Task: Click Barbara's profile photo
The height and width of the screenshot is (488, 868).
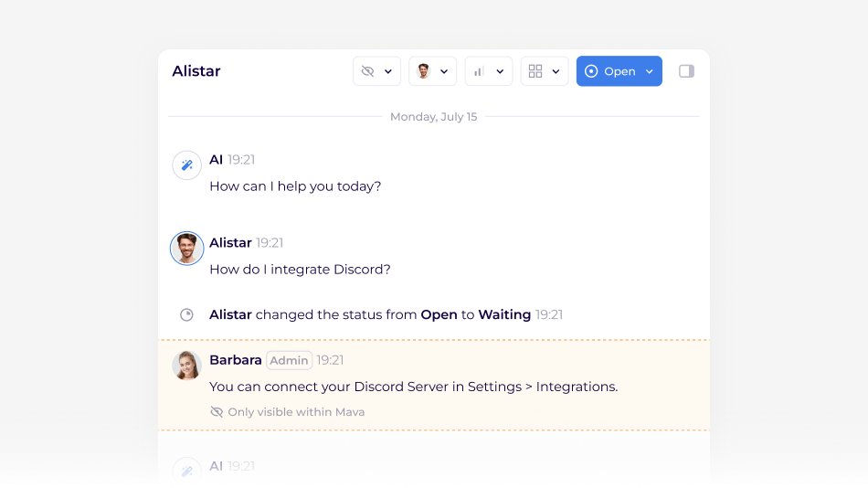Action: click(186, 366)
